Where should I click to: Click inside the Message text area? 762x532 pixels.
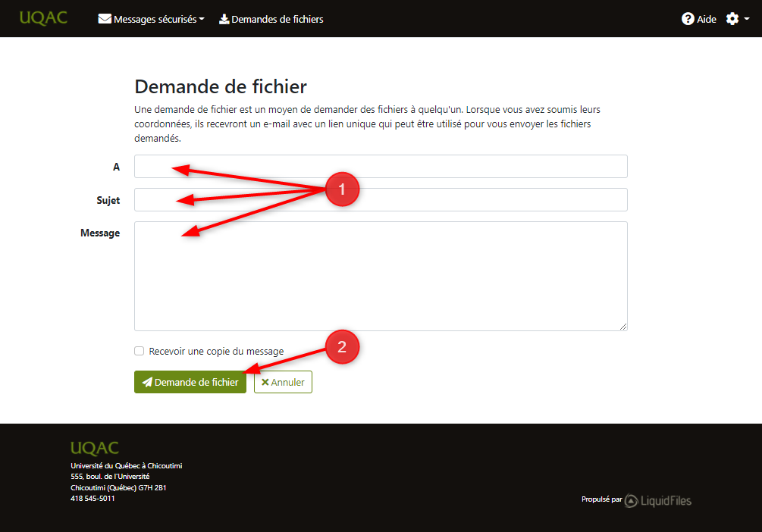(x=381, y=276)
